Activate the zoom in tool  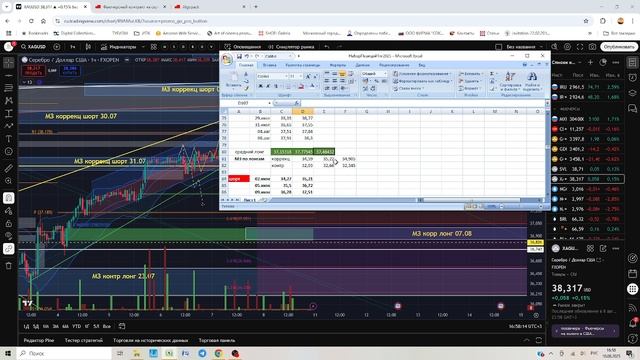point(9,181)
